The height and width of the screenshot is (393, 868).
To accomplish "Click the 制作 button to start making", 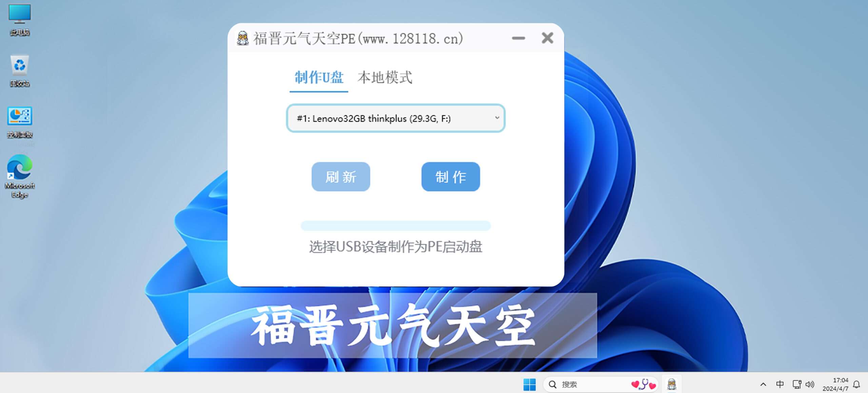I will pyautogui.click(x=450, y=177).
